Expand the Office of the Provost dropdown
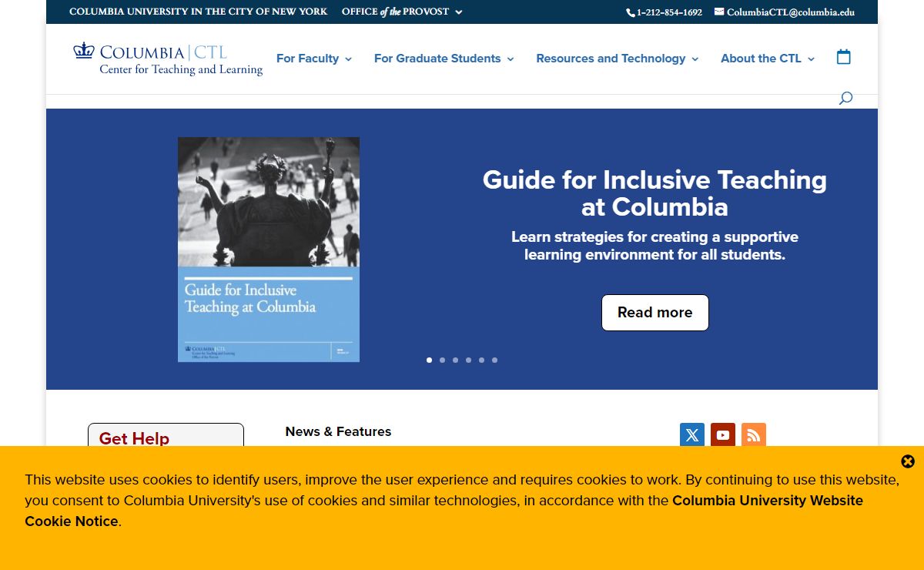 (x=401, y=12)
